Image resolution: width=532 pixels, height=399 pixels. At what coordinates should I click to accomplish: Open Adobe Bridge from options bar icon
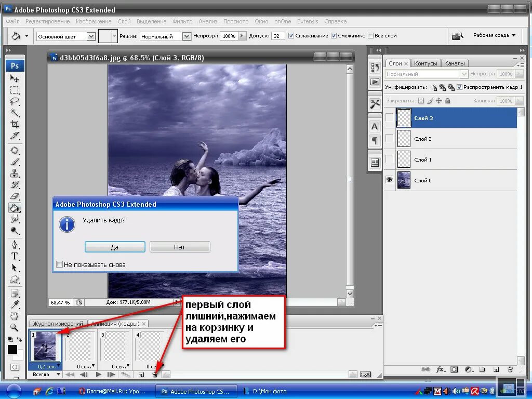point(457,36)
